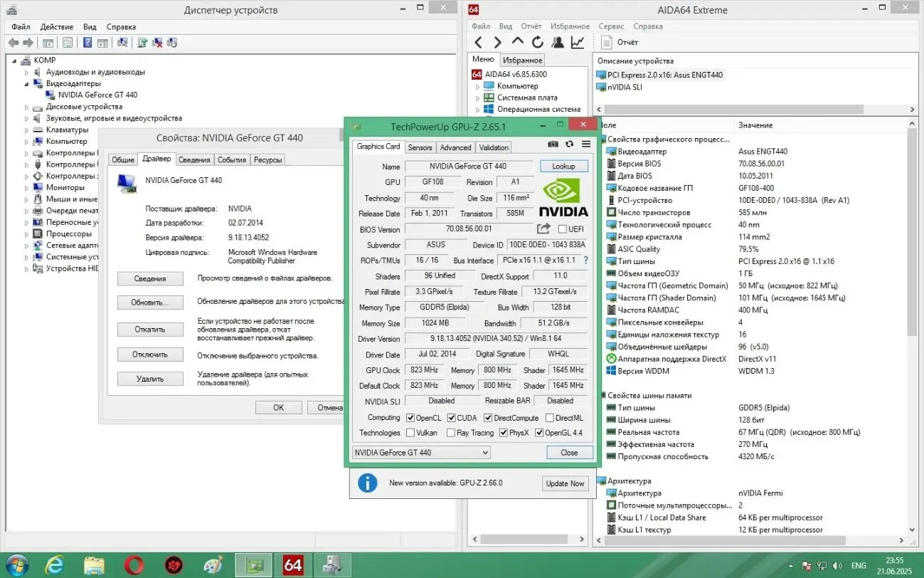Collapse the Видеоадаптеры node in Device Manager
924x578 pixels.
click(x=27, y=83)
